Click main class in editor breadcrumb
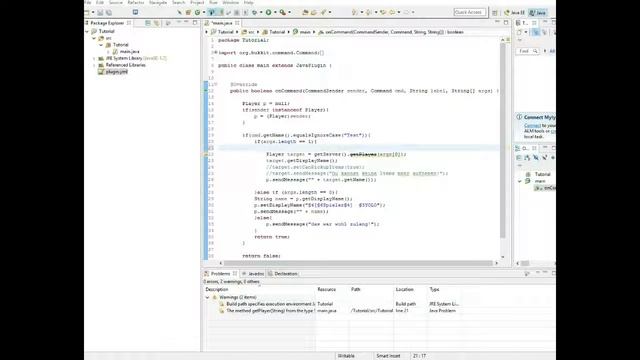The width and height of the screenshot is (640, 360). point(302,32)
